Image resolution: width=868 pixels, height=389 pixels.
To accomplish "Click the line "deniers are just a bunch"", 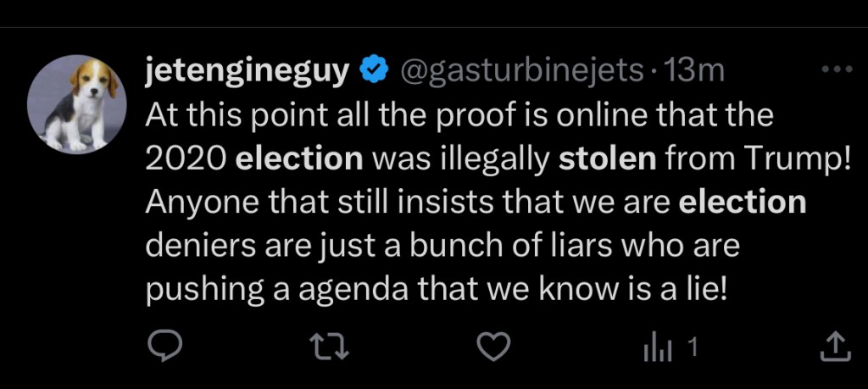I will coord(442,247).
